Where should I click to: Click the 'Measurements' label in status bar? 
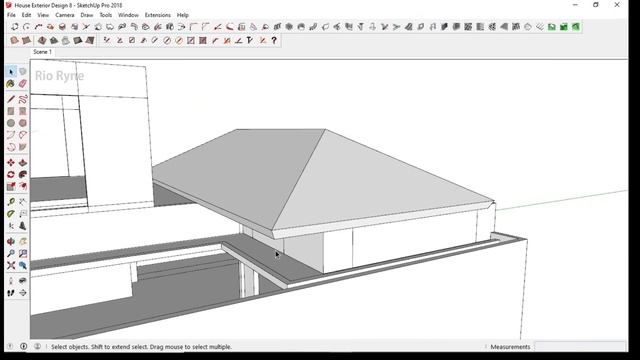tap(510, 347)
